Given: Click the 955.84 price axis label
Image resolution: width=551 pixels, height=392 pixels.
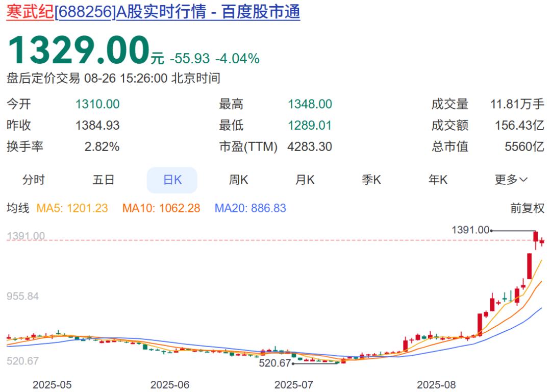Looking at the screenshot, I should 22,296.
